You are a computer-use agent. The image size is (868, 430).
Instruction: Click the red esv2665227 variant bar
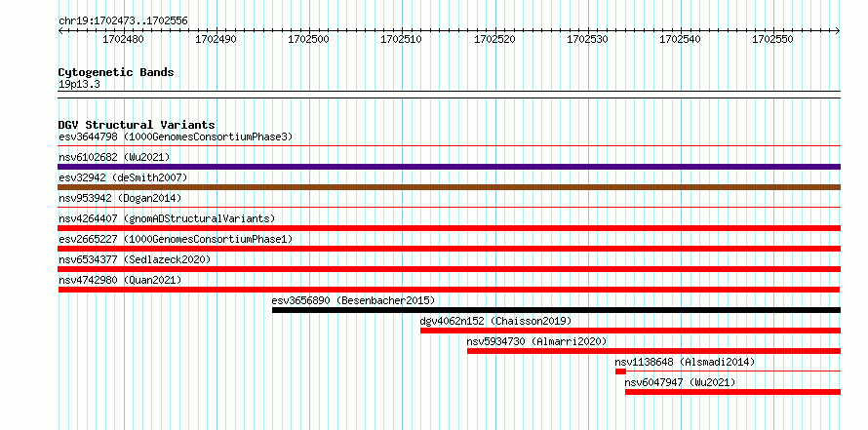[449, 249]
